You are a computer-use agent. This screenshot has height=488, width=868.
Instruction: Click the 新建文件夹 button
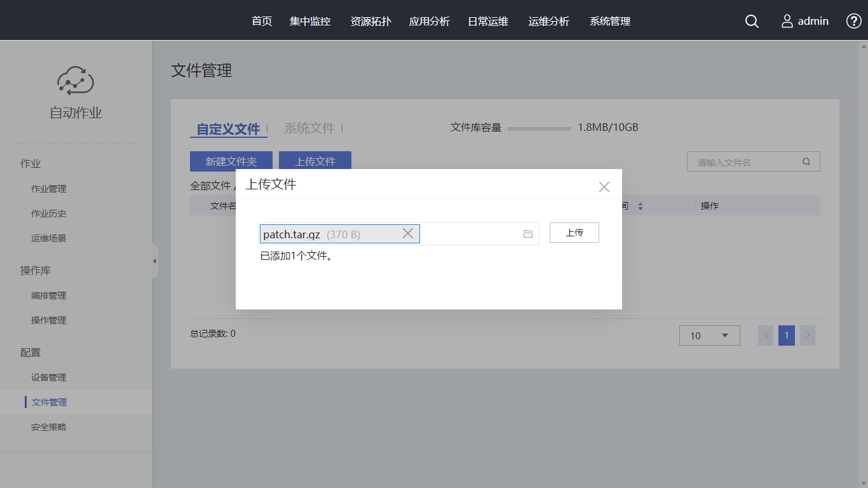[x=231, y=161]
